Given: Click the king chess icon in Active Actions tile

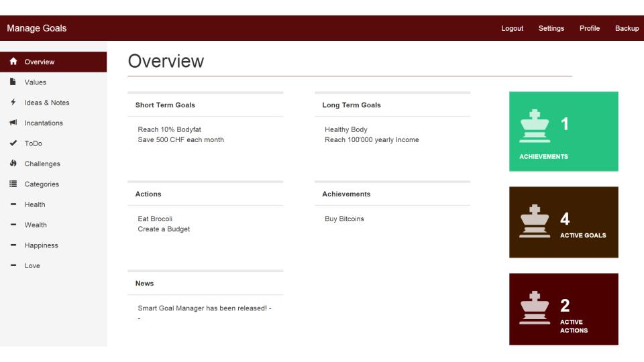Looking at the screenshot, I should (535, 308).
